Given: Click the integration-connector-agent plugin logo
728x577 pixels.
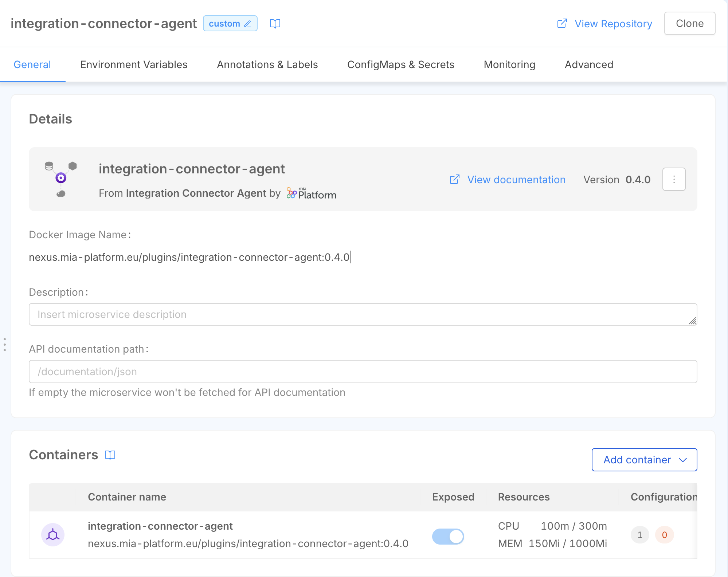Looking at the screenshot, I should (61, 179).
